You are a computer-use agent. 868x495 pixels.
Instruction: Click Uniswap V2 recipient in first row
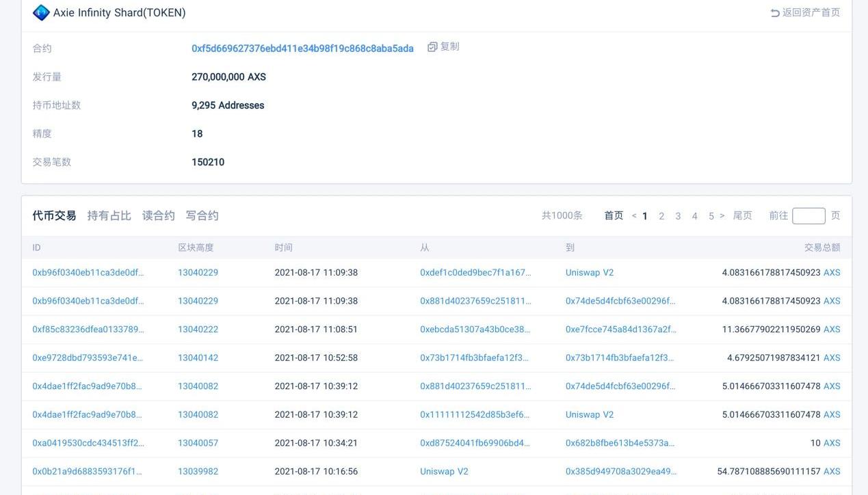(589, 273)
